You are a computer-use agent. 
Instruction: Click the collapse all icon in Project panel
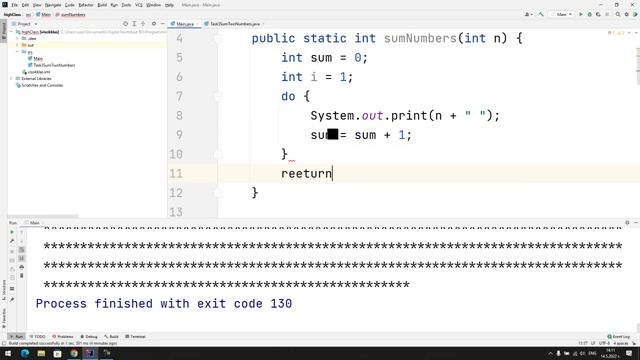[x=143, y=24]
